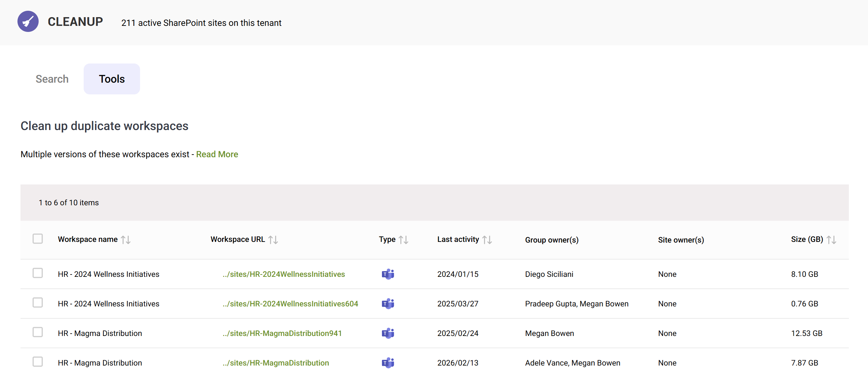Check the first HR - 2024 Wellness Initiatives row
Image resolution: width=868 pixels, height=383 pixels.
[38, 273]
